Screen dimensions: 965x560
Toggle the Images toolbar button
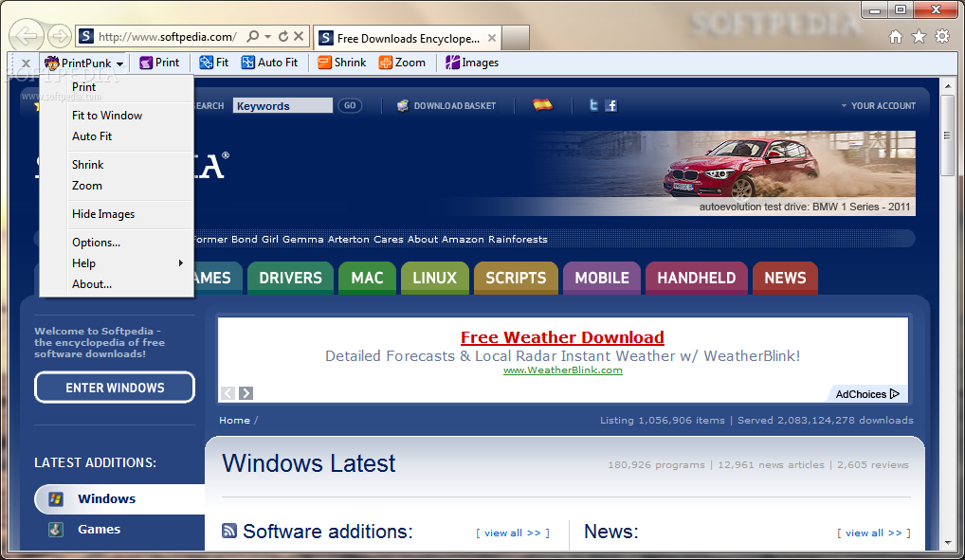472,63
